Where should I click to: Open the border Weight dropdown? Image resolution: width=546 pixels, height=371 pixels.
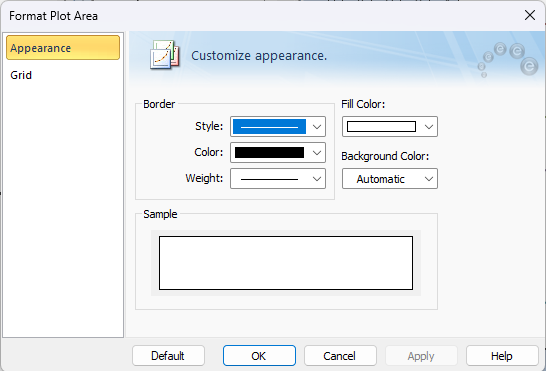pyautogui.click(x=278, y=179)
